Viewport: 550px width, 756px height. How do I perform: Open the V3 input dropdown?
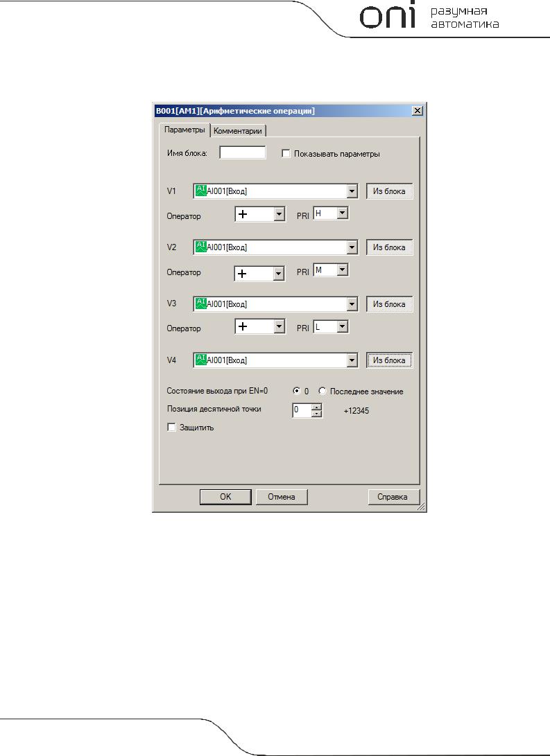352,304
